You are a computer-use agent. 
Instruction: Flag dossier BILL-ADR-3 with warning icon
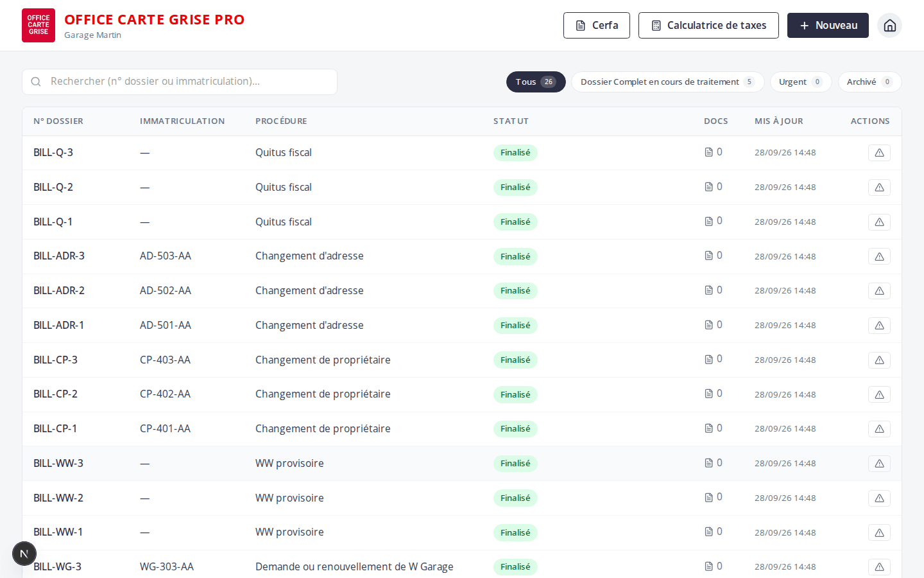click(x=879, y=257)
